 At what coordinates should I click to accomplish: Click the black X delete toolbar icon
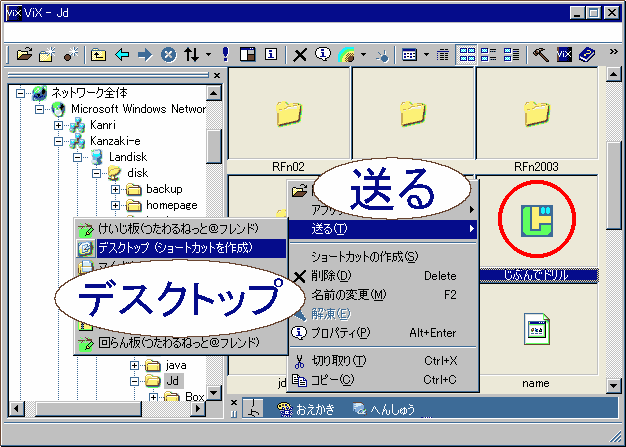pos(300,53)
